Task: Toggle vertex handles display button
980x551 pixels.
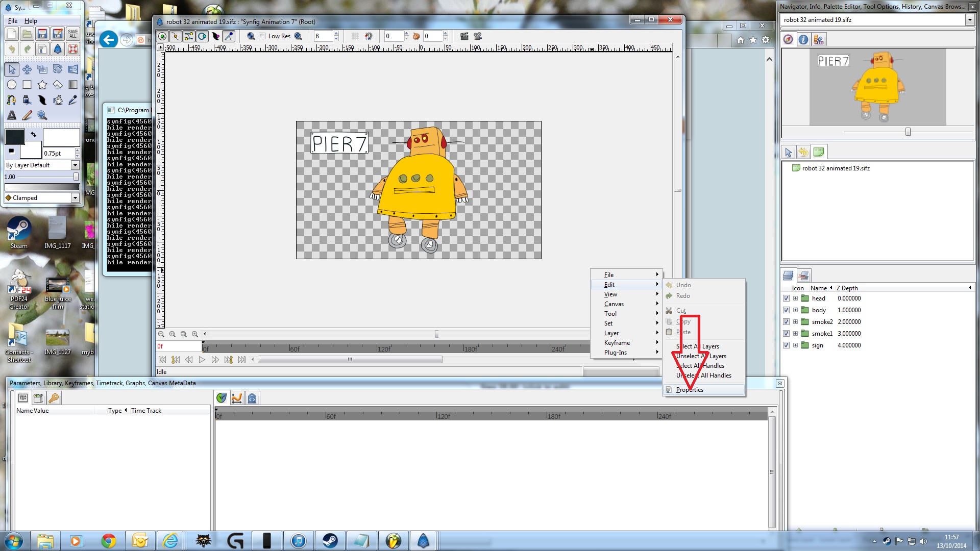Action: click(175, 36)
